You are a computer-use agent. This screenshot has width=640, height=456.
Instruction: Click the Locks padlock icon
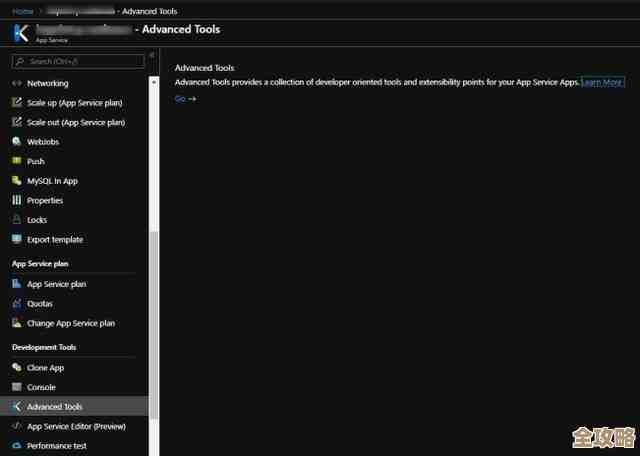pyautogui.click(x=17, y=220)
